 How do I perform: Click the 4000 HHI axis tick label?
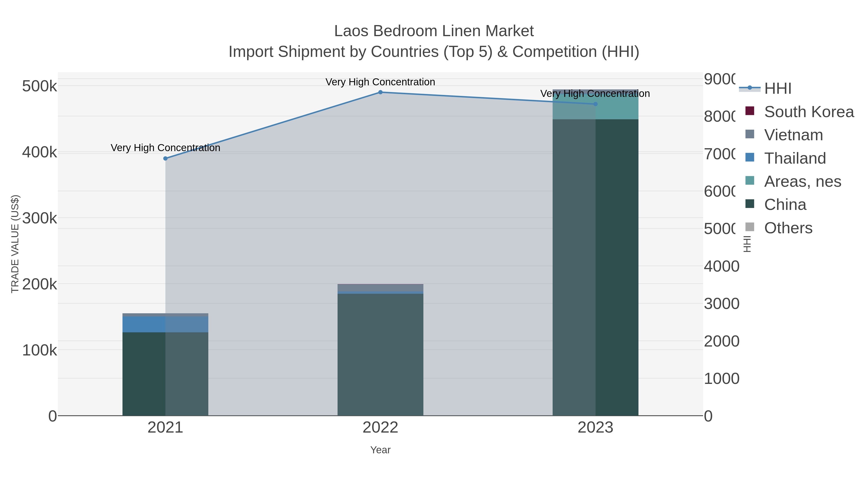pos(722,266)
